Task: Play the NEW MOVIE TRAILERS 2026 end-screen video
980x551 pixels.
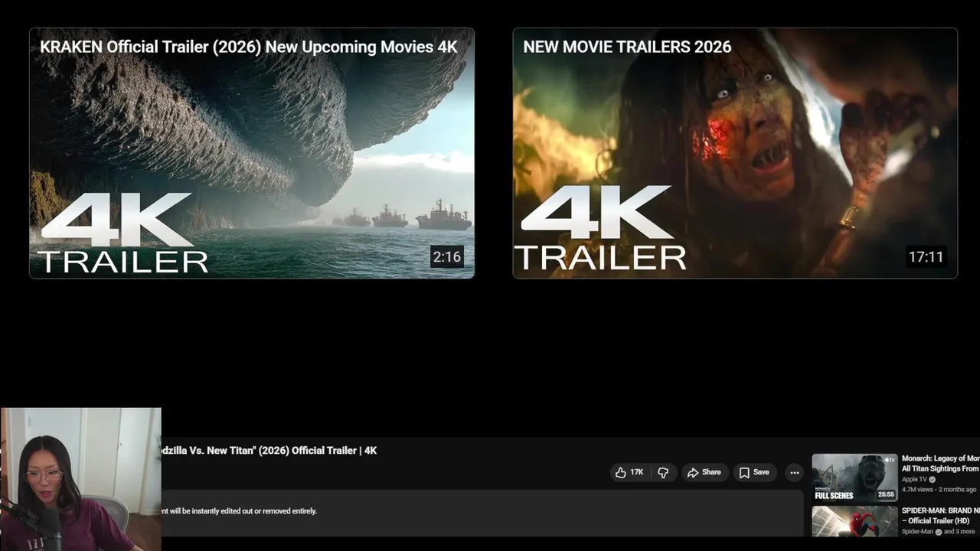Action: (735, 153)
